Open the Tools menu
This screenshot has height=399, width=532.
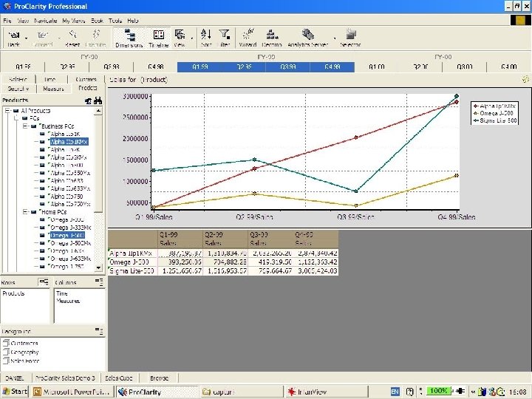(115, 21)
